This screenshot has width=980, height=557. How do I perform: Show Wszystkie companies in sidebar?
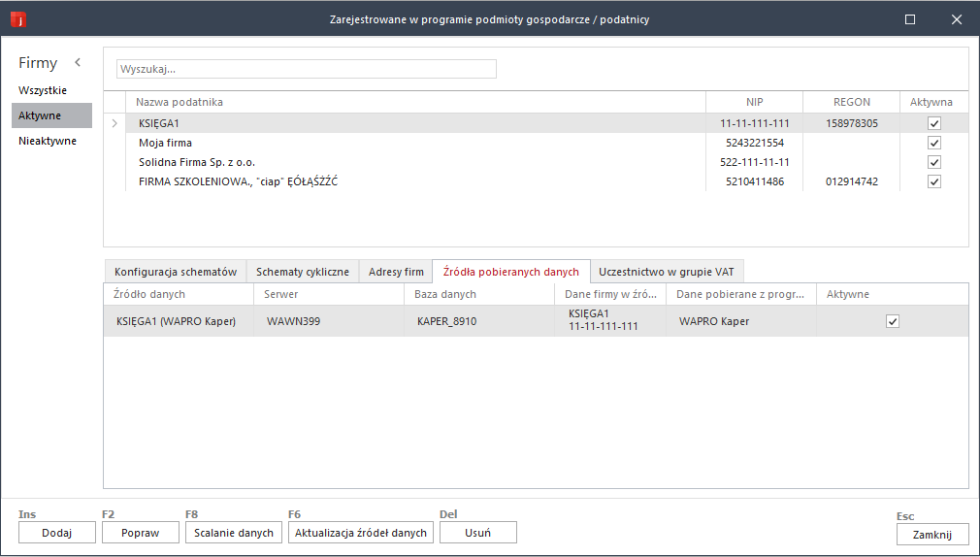click(x=43, y=90)
